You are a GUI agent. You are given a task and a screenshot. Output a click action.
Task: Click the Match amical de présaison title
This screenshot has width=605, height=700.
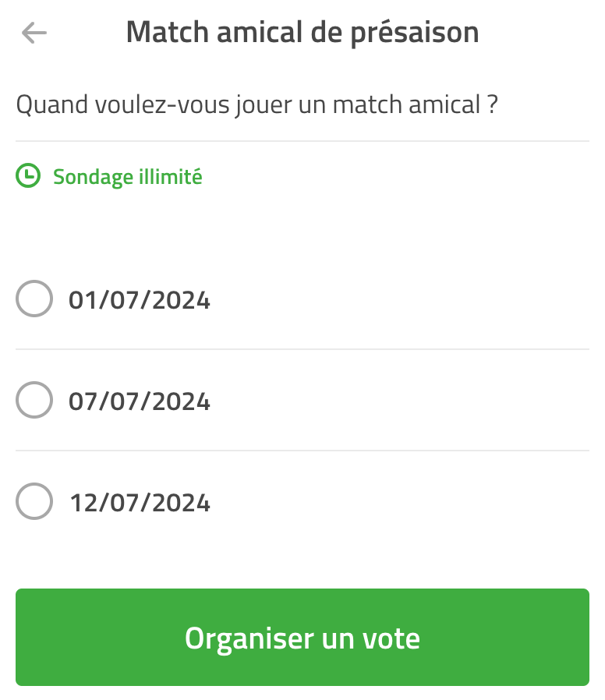(x=302, y=33)
